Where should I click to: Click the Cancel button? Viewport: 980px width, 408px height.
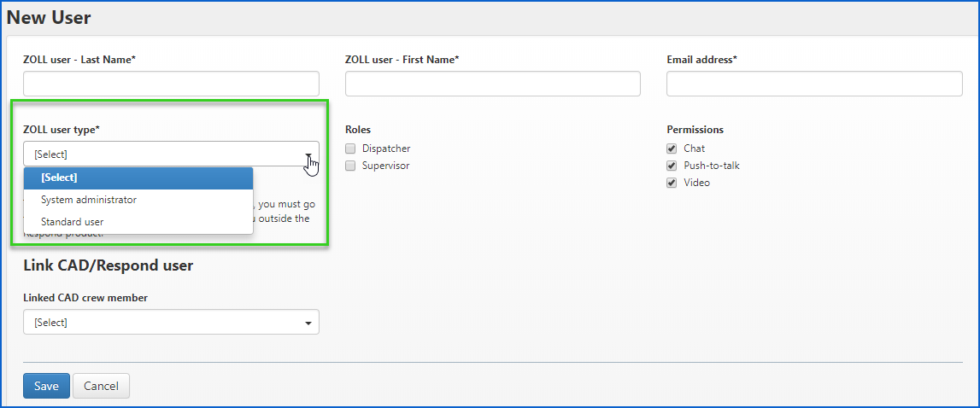101,386
